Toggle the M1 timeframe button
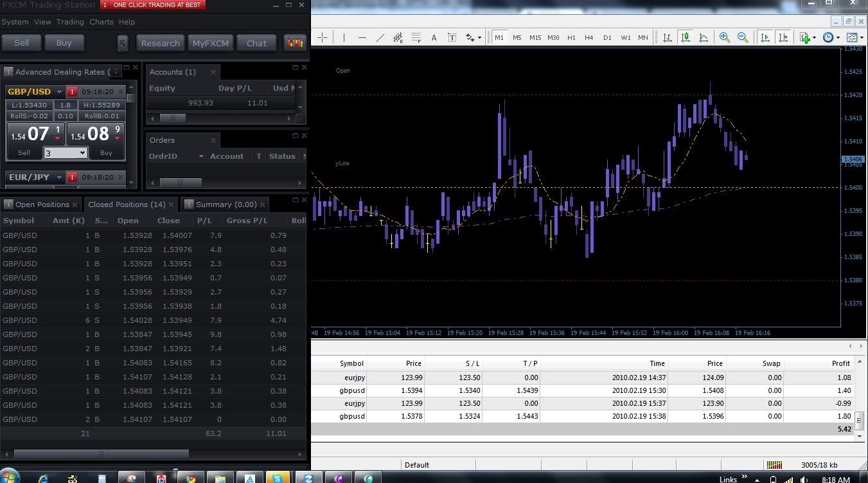The height and width of the screenshot is (483, 868). coord(499,38)
